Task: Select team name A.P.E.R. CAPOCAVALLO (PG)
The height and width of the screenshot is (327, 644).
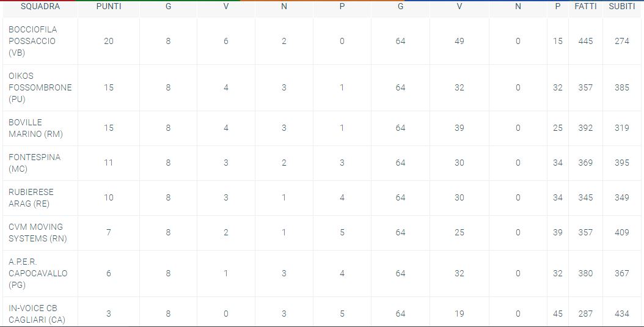Action: 38,273
